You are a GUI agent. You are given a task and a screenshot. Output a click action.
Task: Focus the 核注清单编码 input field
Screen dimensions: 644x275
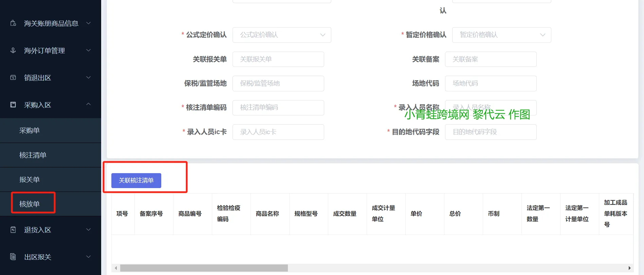pos(278,108)
